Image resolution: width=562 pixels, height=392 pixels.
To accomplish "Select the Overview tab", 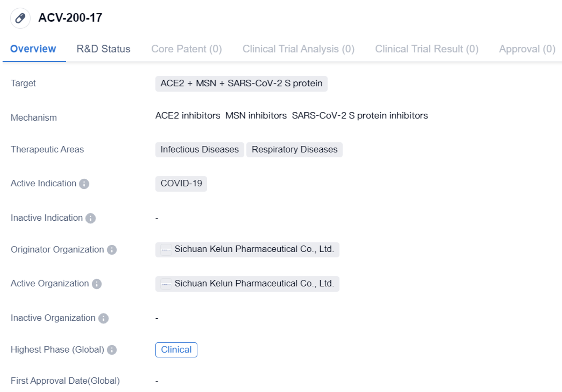I will click(x=33, y=49).
